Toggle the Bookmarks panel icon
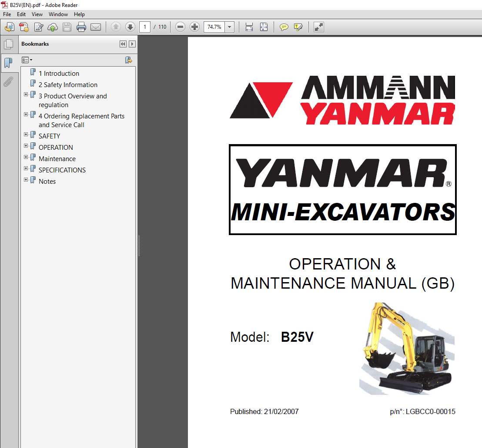482x448 pixels. (x=9, y=63)
